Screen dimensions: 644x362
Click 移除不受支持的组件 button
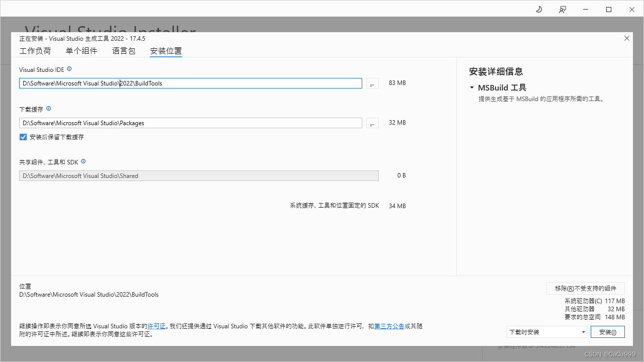pos(586,288)
